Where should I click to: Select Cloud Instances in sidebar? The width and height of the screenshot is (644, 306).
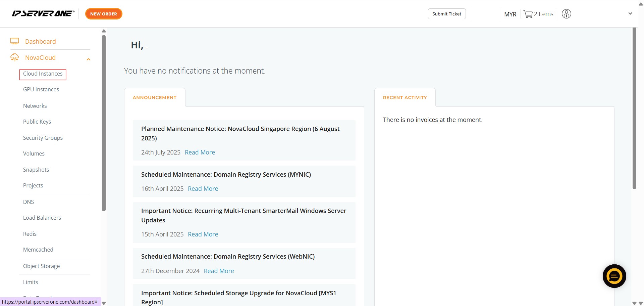click(x=43, y=74)
